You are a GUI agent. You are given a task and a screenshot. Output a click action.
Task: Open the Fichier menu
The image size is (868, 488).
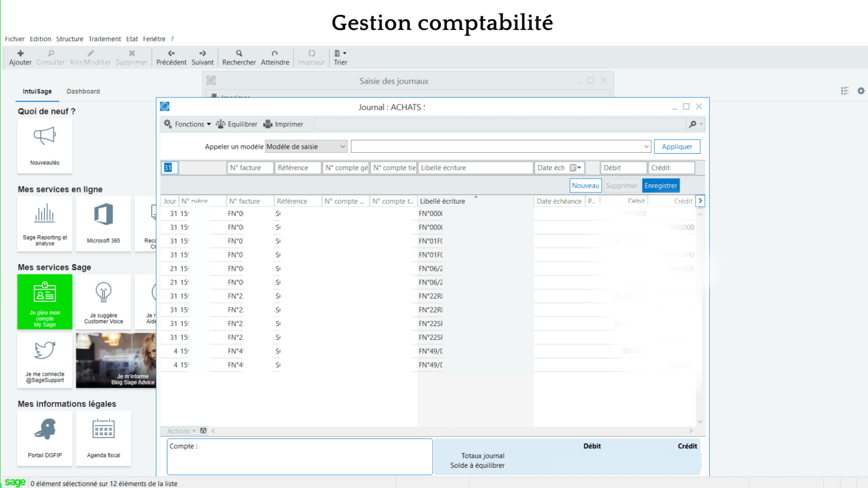(x=15, y=39)
